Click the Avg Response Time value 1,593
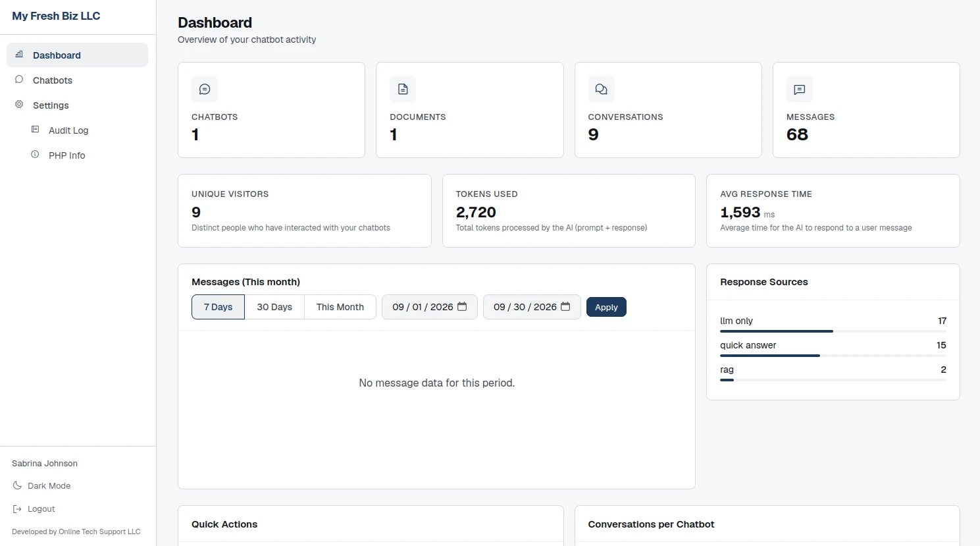 point(740,212)
